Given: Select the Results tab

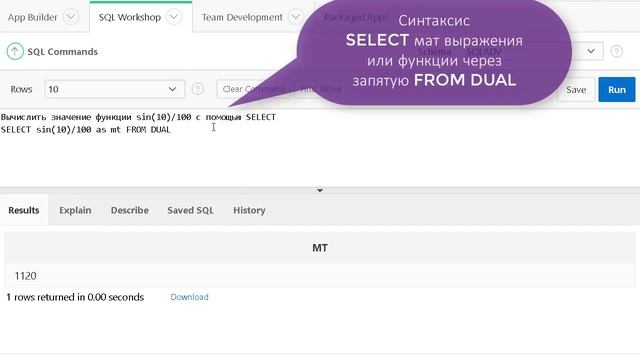Looking at the screenshot, I should pyautogui.click(x=24, y=210).
